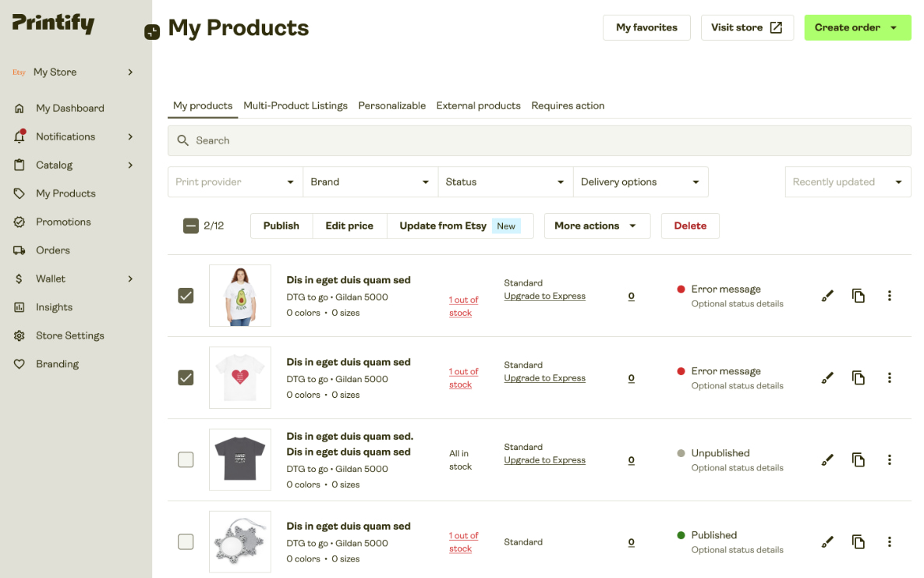924x578 pixels.
Task: Toggle the 2/12 select-all checkbox
Action: point(191,226)
